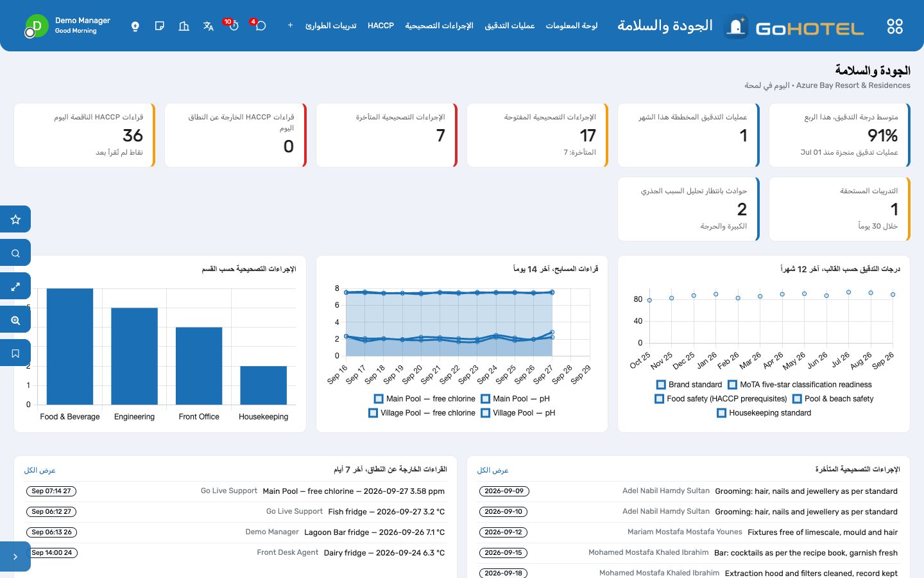Open Bar: cocktails as per recipe book row
The width and height of the screenshot is (924, 578).
click(x=689, y=553)
